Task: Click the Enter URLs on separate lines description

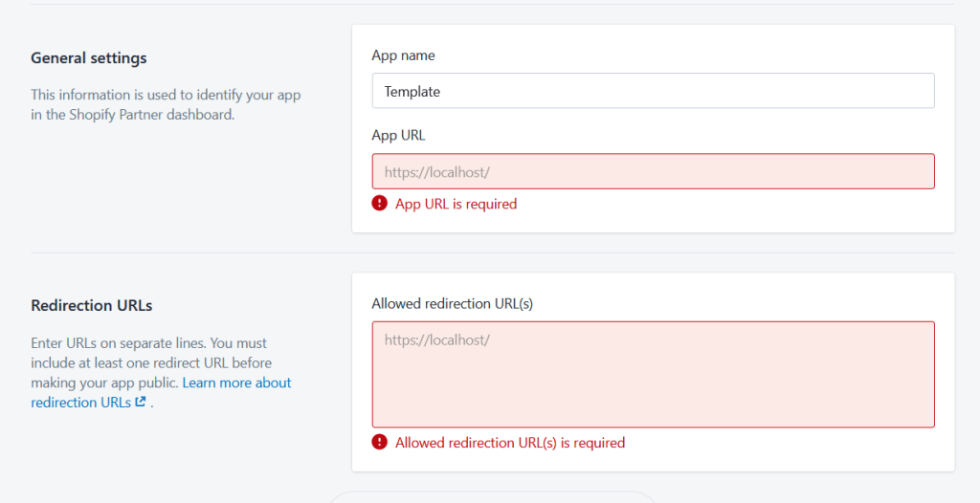Action: click(149, 342)
